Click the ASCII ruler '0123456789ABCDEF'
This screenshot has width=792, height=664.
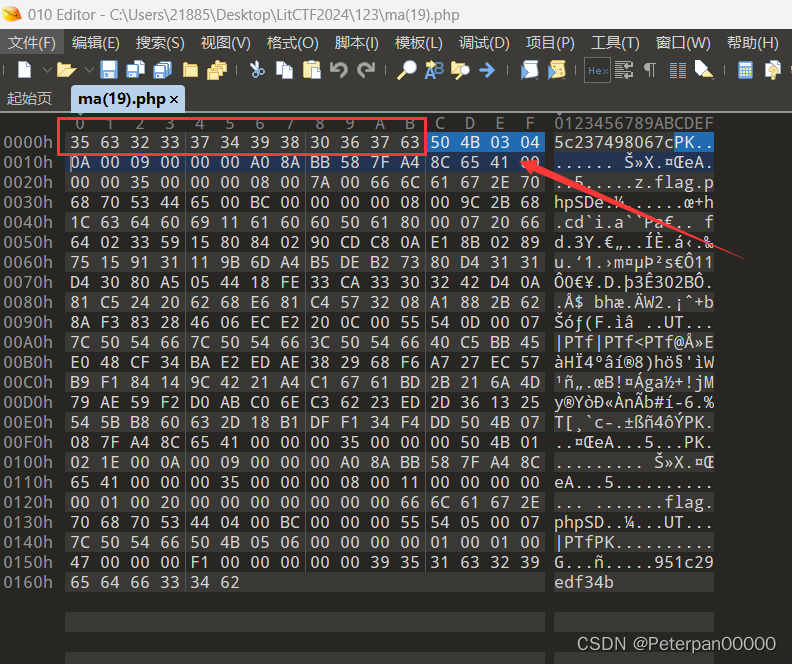(x=634, y=123)
